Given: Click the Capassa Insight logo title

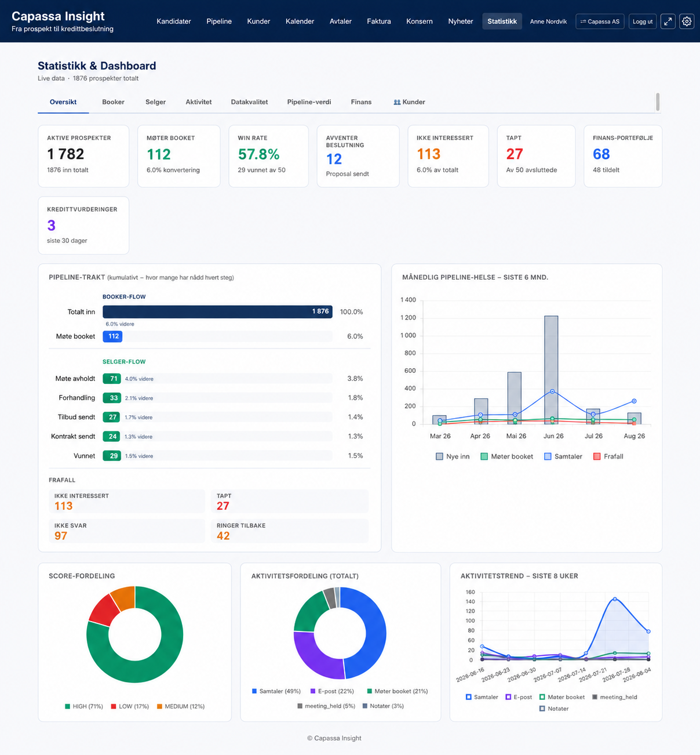Looking at the screenshot, I should [58, 16].
